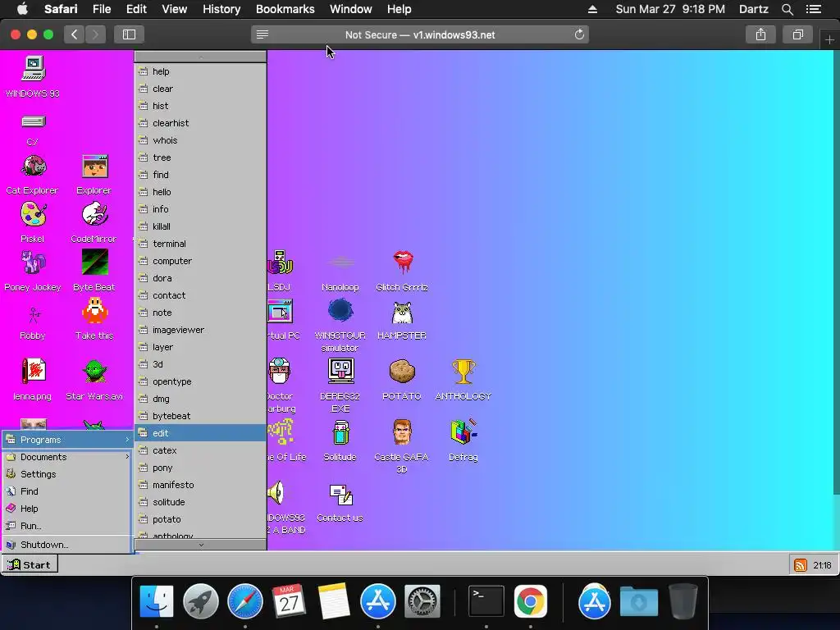Open new tab plus button

click(x=829, y=39)
